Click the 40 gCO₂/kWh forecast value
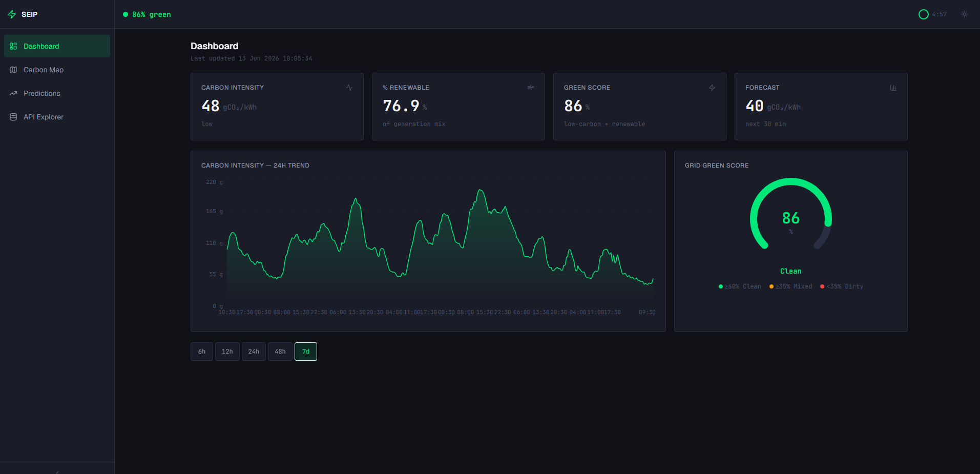The width and height of the screenshot is (980, 474). tap(773, 106)
